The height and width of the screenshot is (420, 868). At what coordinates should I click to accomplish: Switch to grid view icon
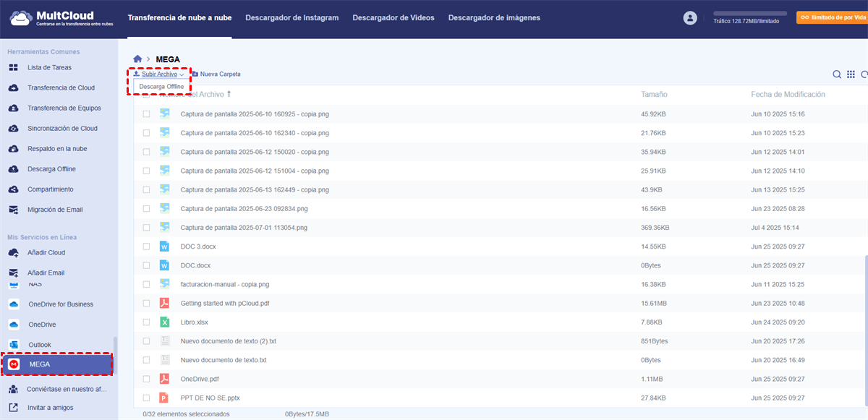851,74
